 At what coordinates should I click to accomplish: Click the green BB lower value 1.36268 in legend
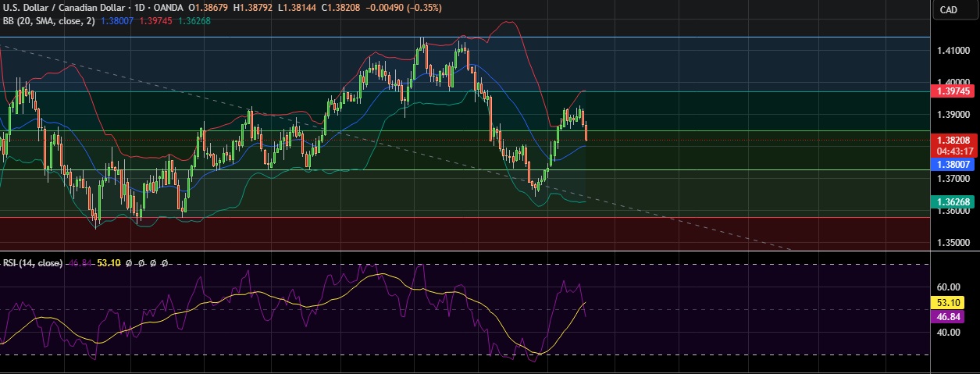click(194, 21)
